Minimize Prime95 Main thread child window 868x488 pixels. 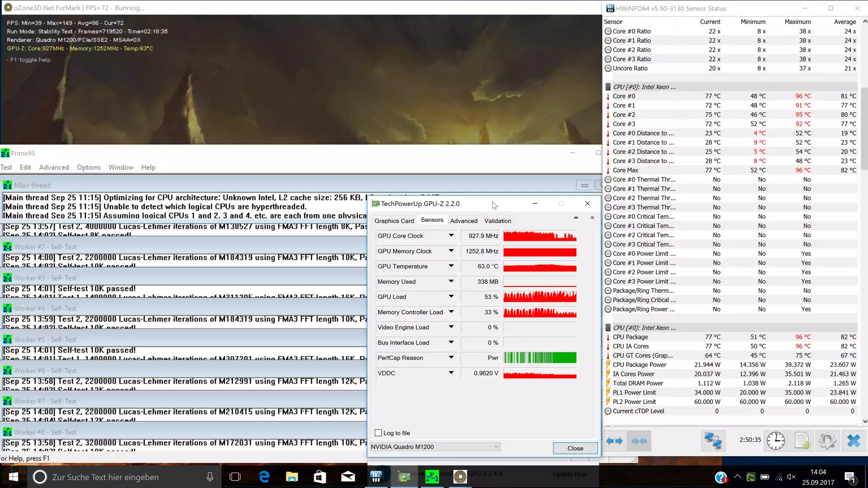point(585,185)
